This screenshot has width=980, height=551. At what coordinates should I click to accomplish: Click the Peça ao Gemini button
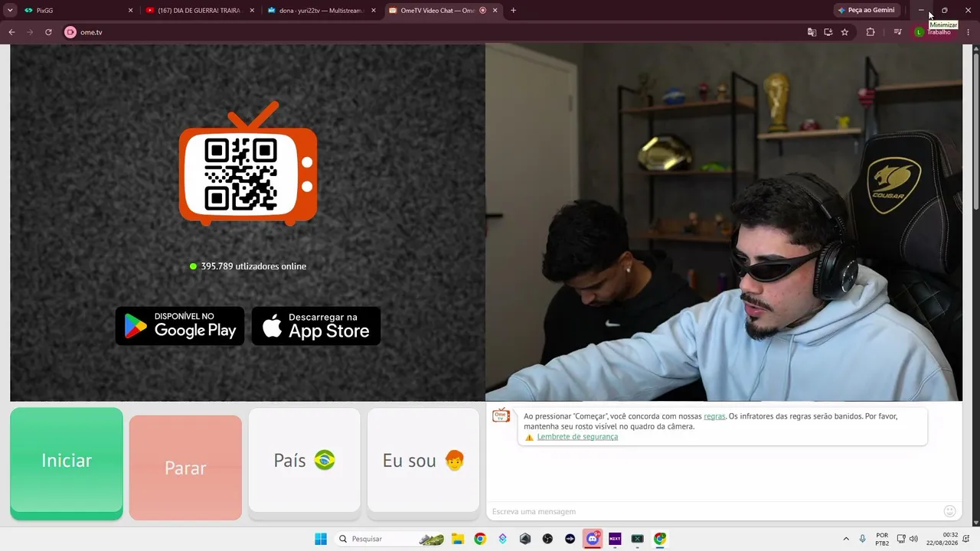coord(866,11)
